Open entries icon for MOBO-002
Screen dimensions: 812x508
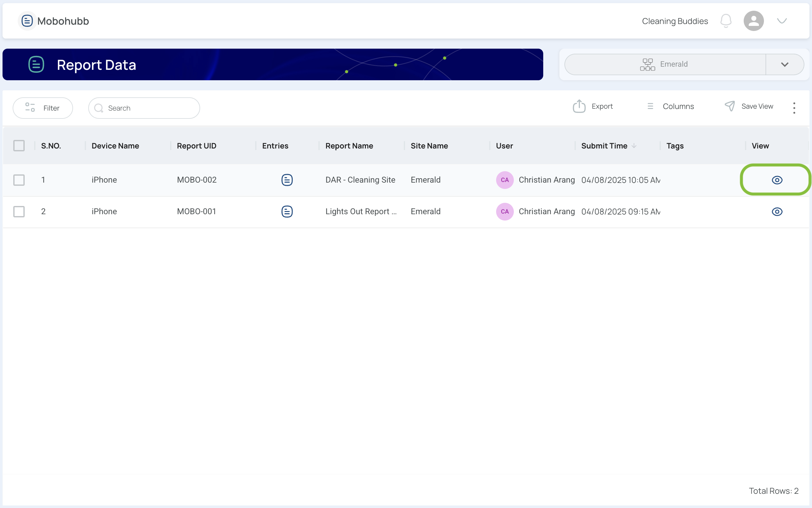pyautogui.click(x=287, y=180)
